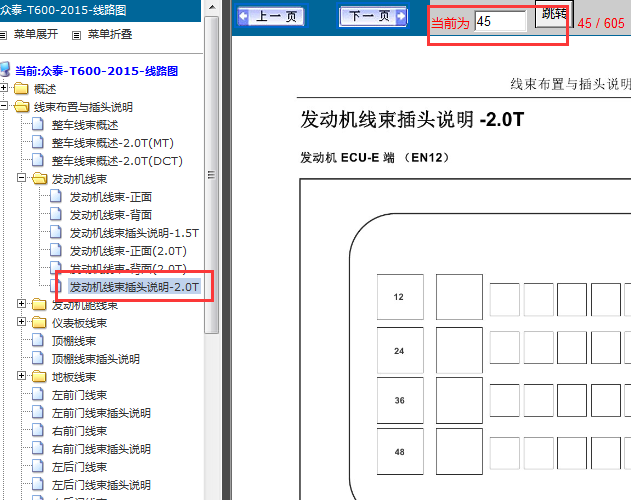Click document icon of 右前门线束插头说明
The image size is (631, 500).
pos(38,448)
